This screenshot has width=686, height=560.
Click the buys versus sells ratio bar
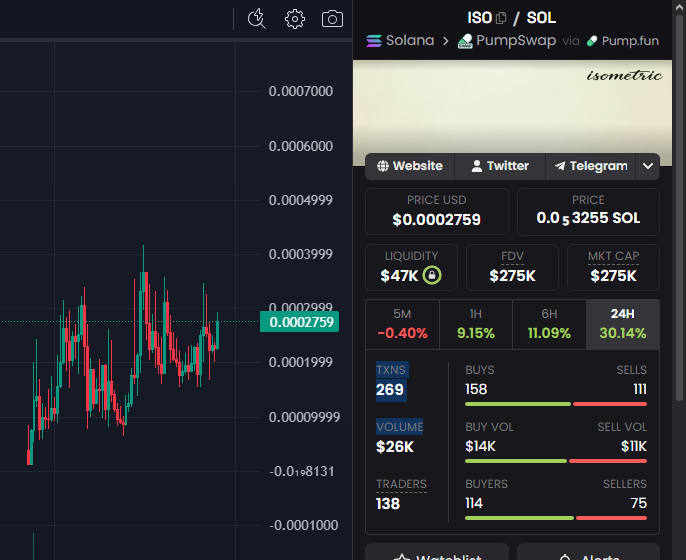(x=556, y=404)
